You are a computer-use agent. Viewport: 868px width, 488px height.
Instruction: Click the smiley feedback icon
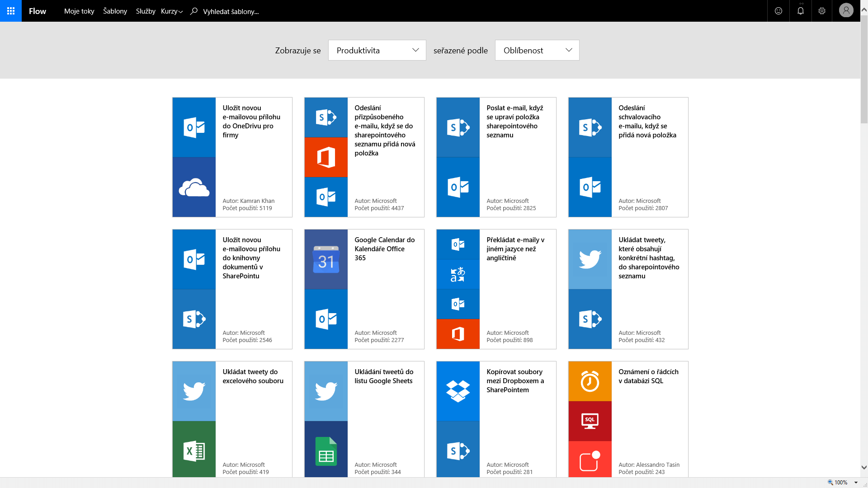click(x=778, y=11)
